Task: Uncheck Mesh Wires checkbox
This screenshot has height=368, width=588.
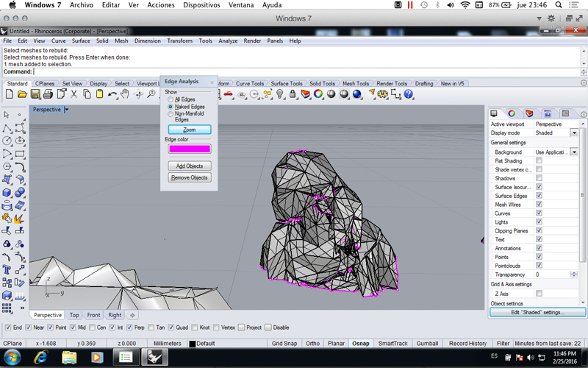Action: coord(539,205)
